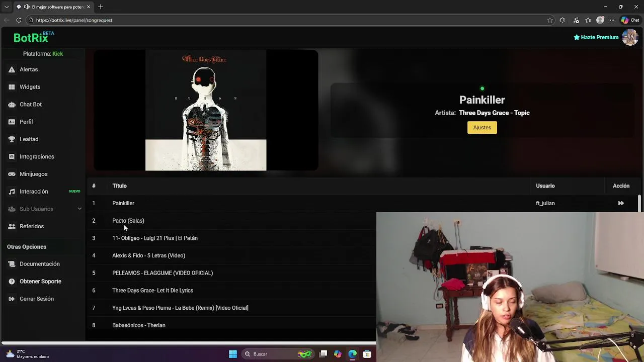The height and width of the screenshot is (362, 644).
Task: Click the Hazte Premium link
Action: click(596, 37)
